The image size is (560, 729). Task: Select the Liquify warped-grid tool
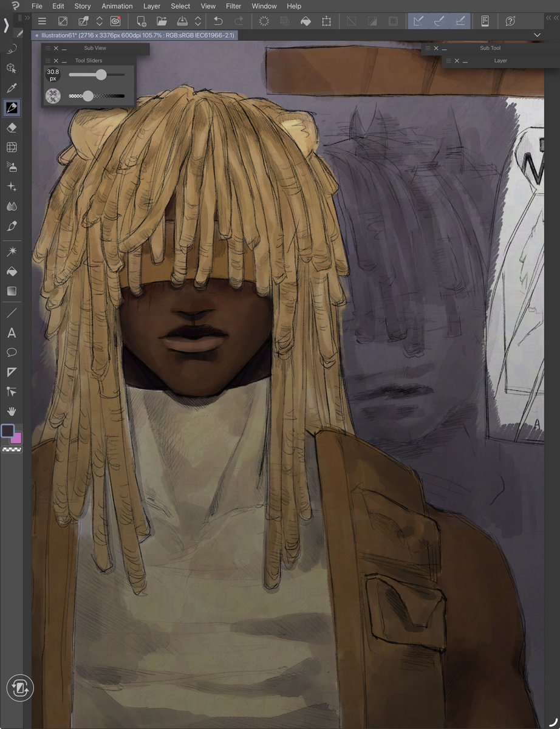(12, 147)
